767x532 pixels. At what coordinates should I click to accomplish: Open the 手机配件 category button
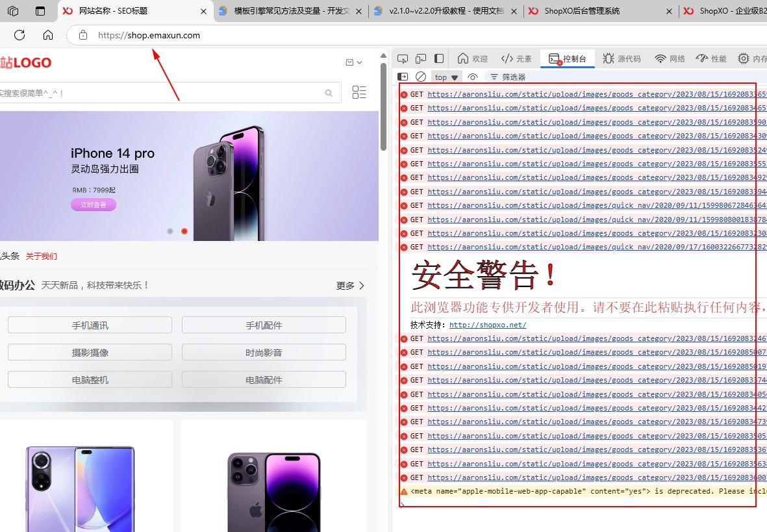pyautogui.click(x=264, y=325)
